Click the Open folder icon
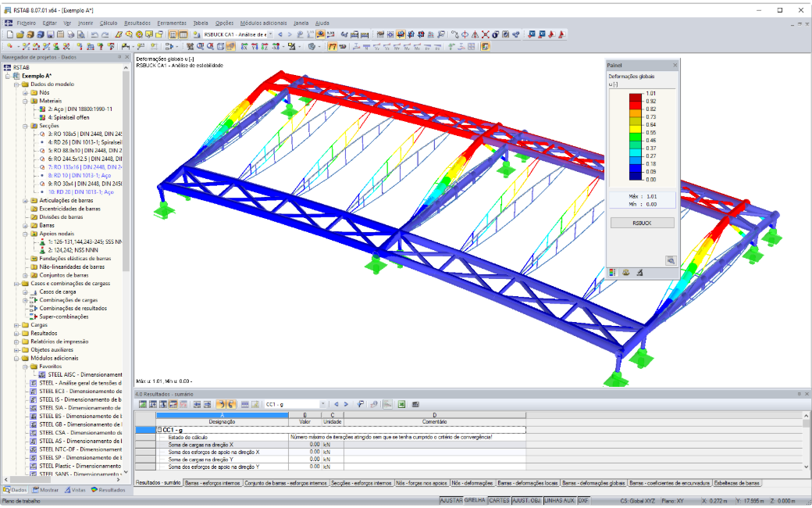812x508 pixels. (20, 34)
